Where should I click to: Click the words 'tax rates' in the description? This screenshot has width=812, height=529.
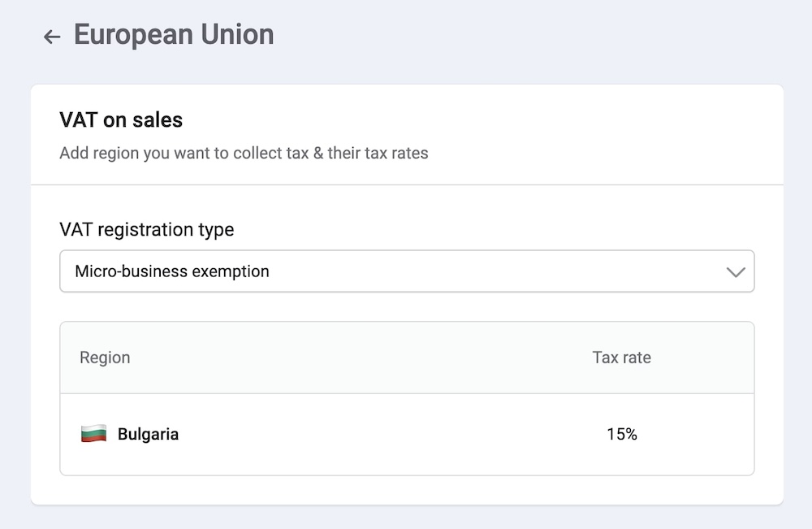[x=399, y=153]
